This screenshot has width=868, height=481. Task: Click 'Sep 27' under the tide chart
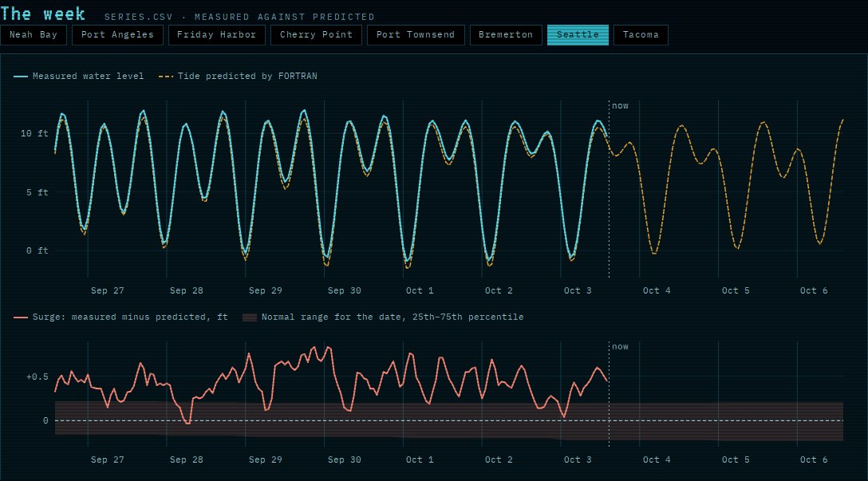[108, 290]
